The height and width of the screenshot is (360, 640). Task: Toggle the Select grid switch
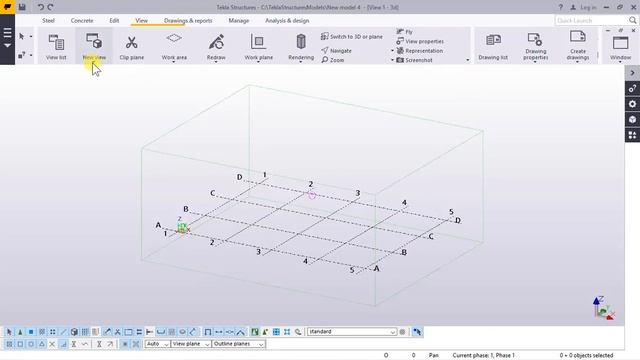(x=85, y=332)
